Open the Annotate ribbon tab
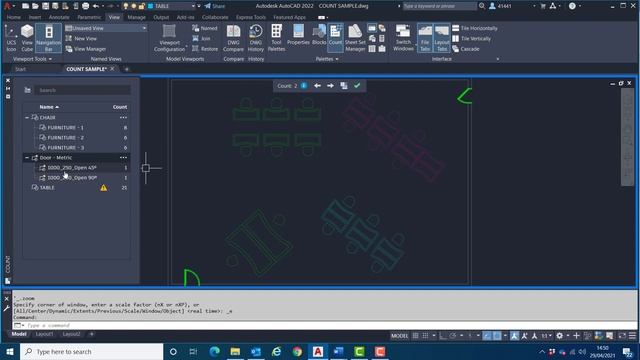This screenshot has height=360, width=640. pyautogui.click(x=59, y=17)
